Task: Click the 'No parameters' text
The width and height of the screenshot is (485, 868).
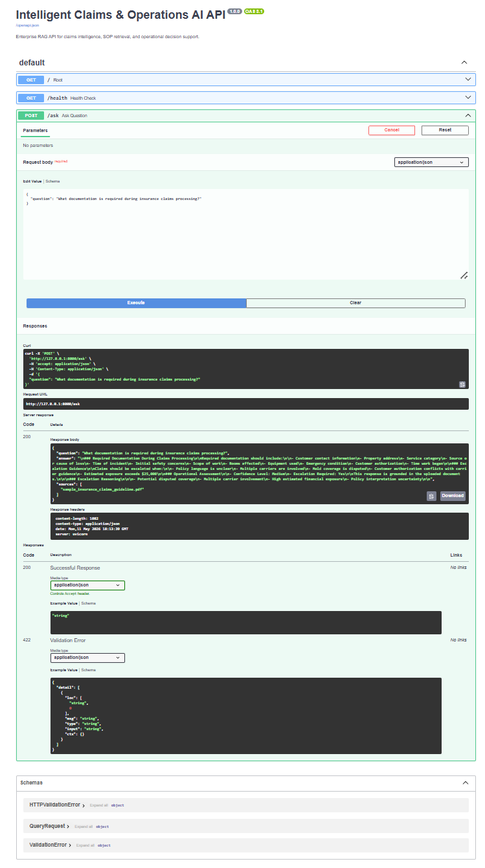Action: pos(38,146)
